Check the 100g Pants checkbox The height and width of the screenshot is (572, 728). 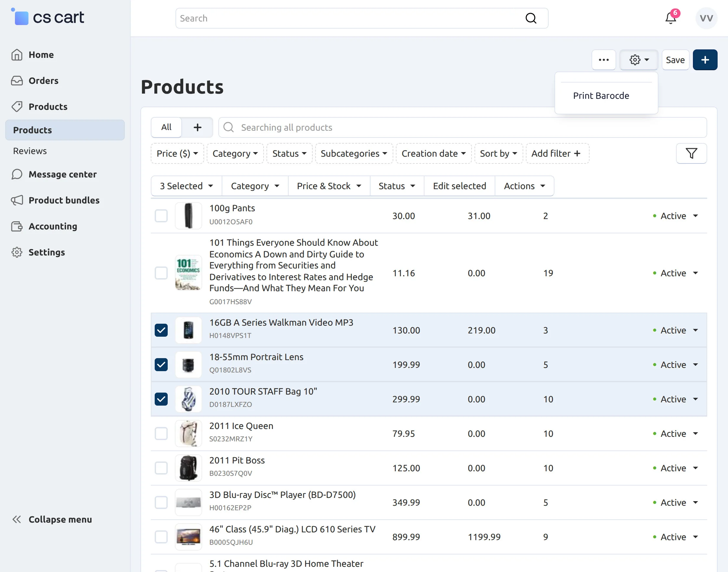[161, 216]
